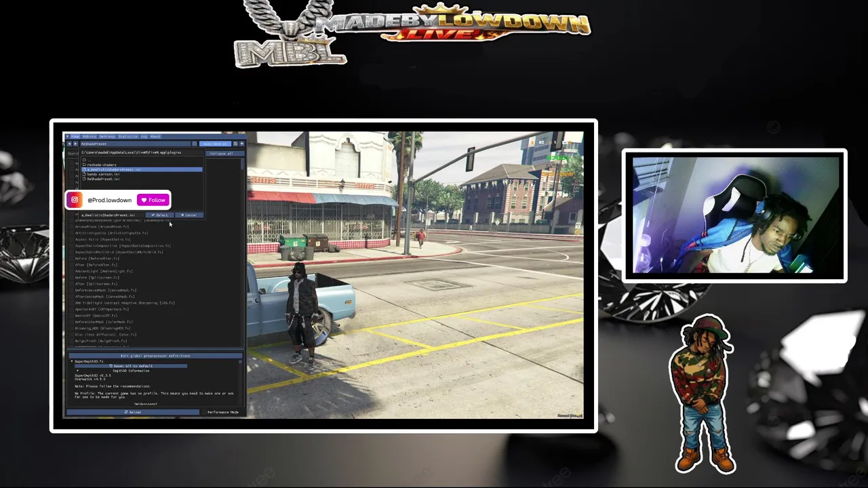Enable AspectRatioMultiGrid effect
This screenshot has height=488, width=868.
[x=119, y=252]
